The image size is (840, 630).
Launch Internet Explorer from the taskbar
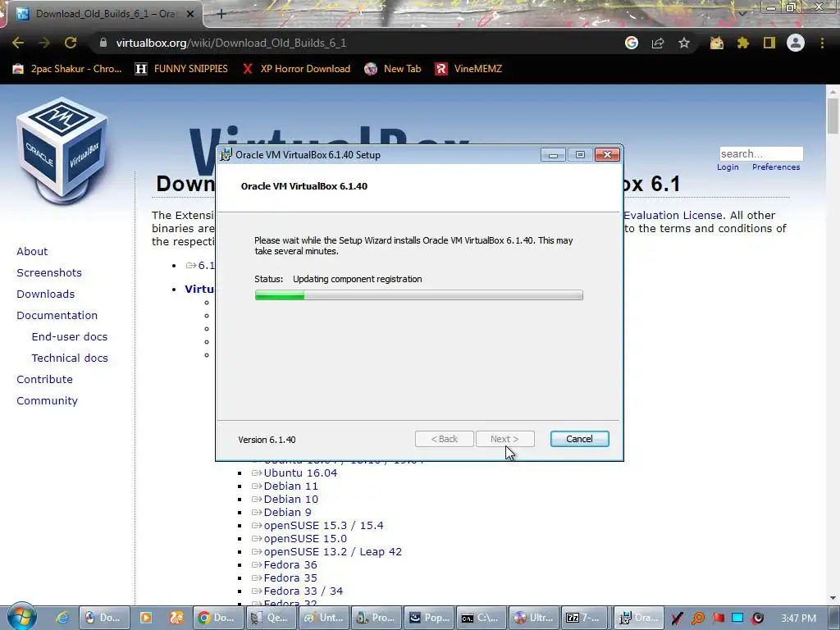coord(62,618)
